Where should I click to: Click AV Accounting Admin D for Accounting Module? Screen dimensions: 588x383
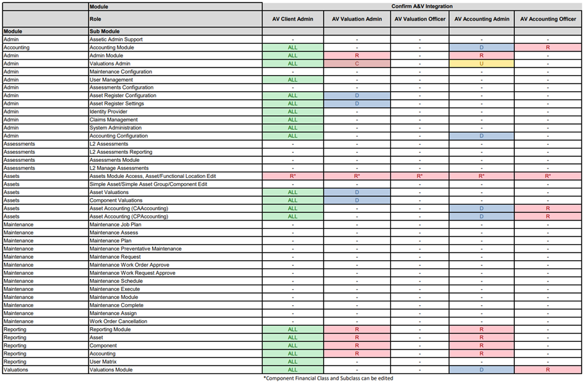click(x=481, y=48)
